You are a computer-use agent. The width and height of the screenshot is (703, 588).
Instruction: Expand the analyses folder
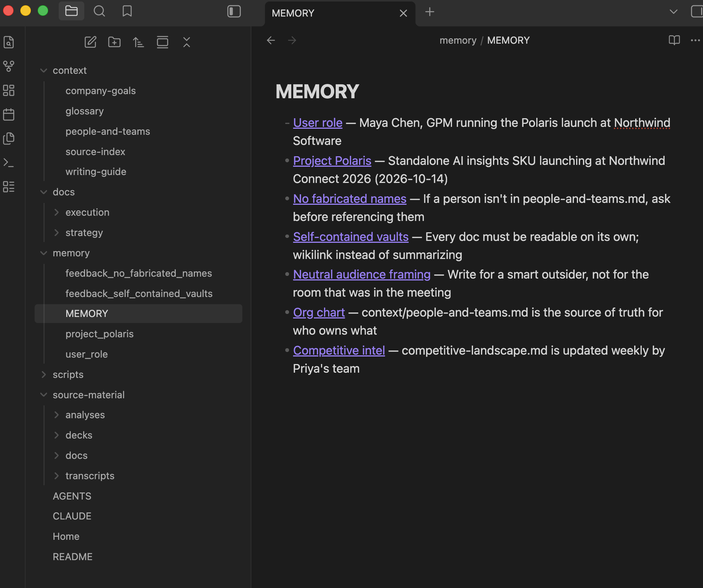tap(56, 415)
